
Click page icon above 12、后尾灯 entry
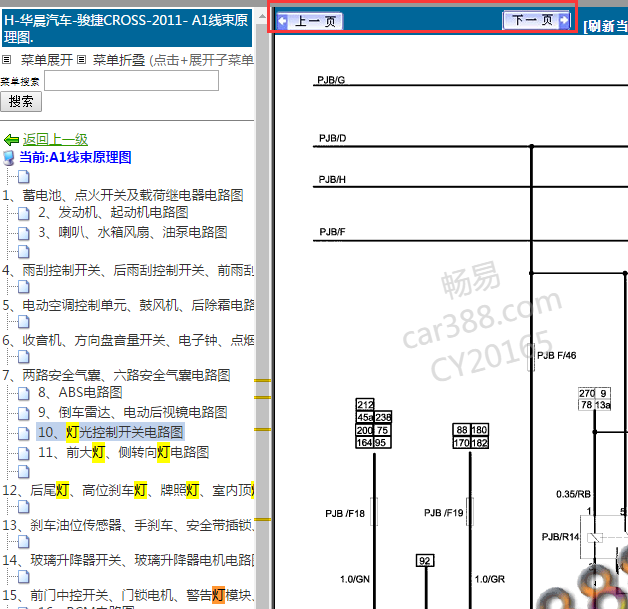tap(24, 472)
